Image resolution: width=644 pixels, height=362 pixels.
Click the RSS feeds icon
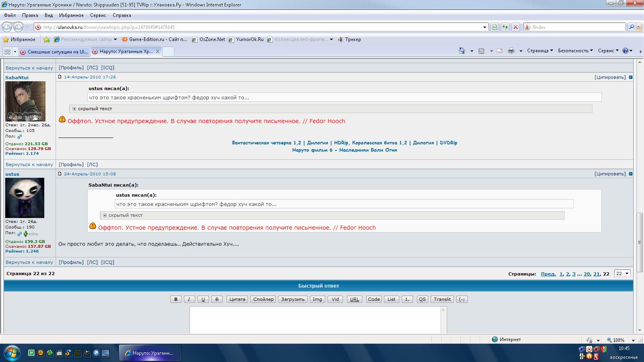(x=481, y=51)
